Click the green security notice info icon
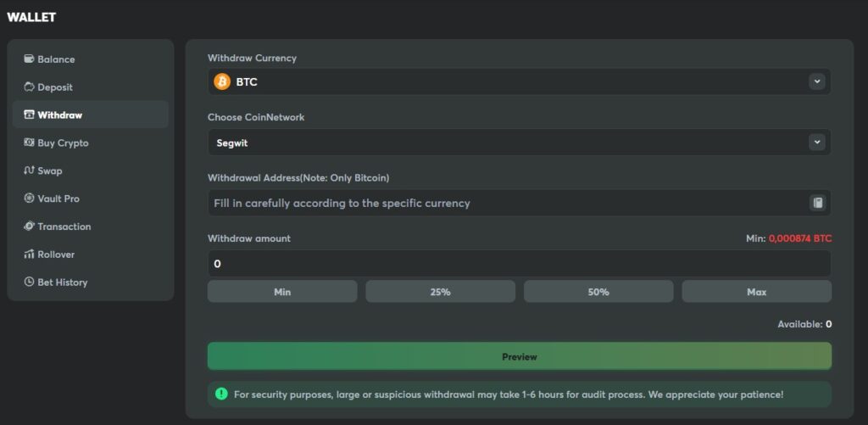This screenshot has height=425, width=868. tap(221, 394)
